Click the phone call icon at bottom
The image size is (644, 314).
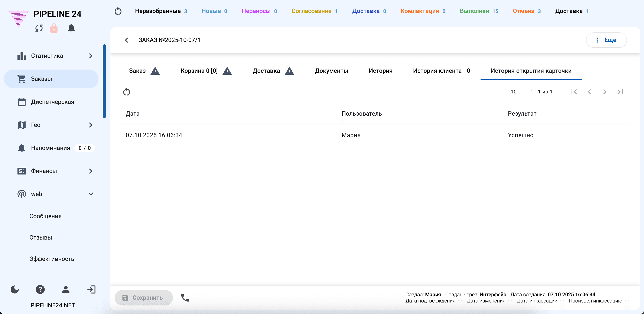pos(185,298)
